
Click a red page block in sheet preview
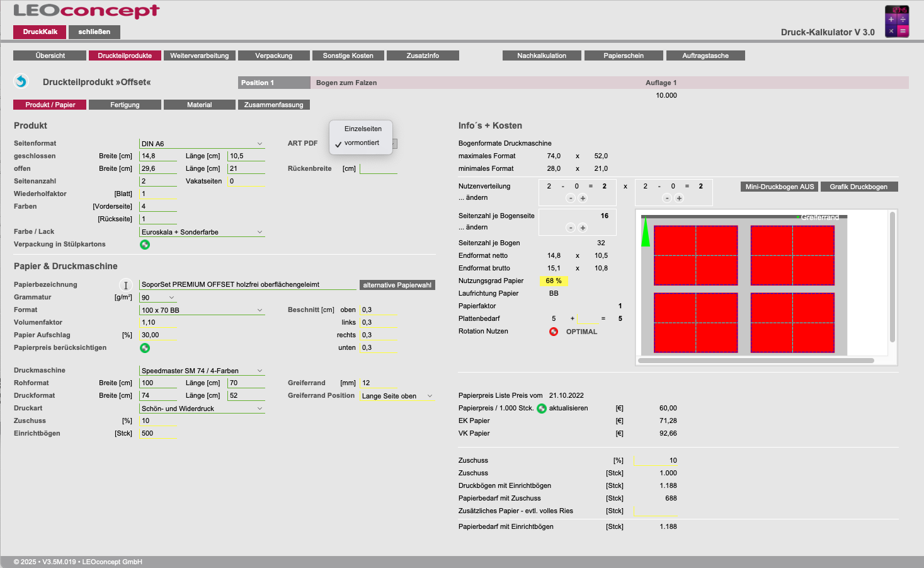[x=695, y=255]
